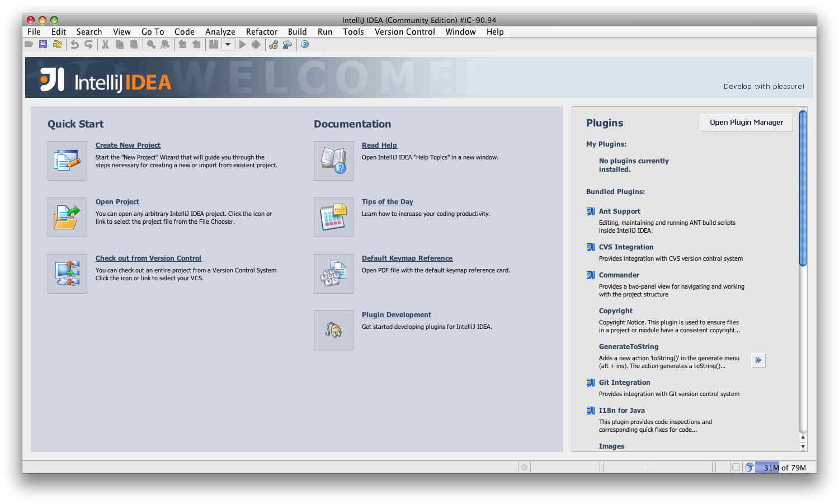Open the Help menu

[495, 32]
